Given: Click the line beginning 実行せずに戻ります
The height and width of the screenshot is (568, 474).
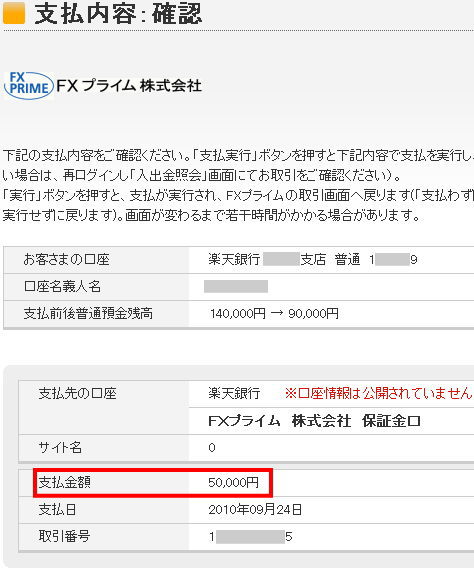Looking at the screenshot, I should (211, 216).
